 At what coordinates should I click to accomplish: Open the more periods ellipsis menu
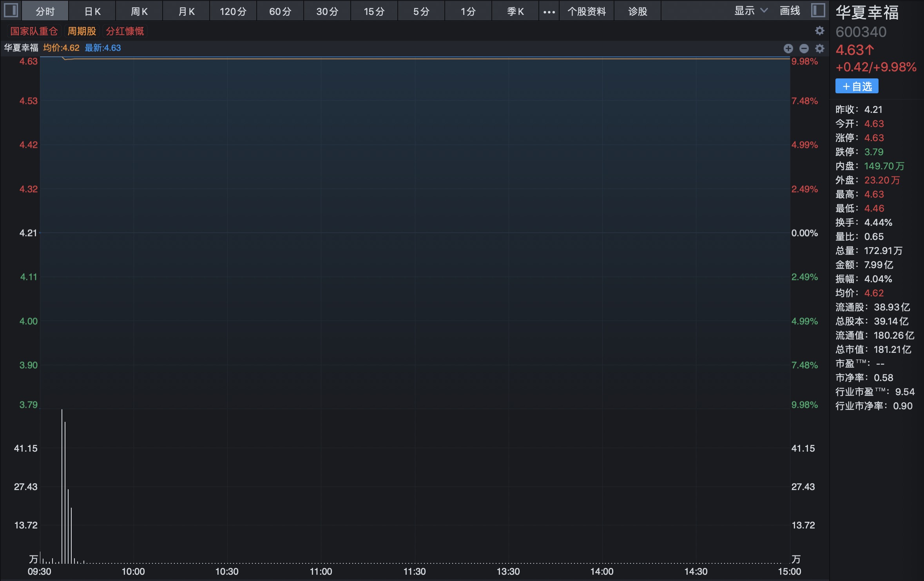(x=549, y=11)
